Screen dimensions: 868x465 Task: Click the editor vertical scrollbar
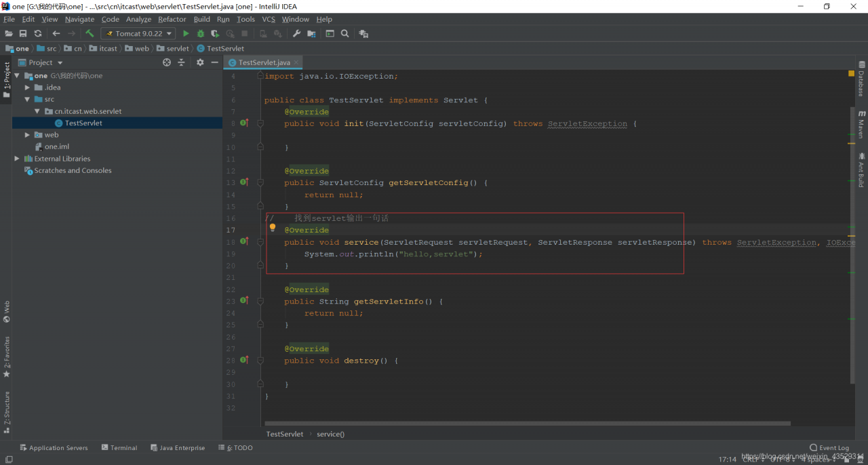[852, 244]
